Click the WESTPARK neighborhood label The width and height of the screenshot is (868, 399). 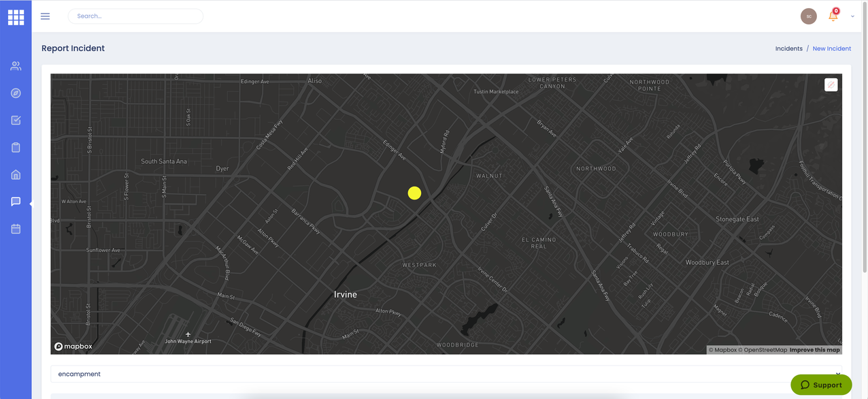pos(420,265)
